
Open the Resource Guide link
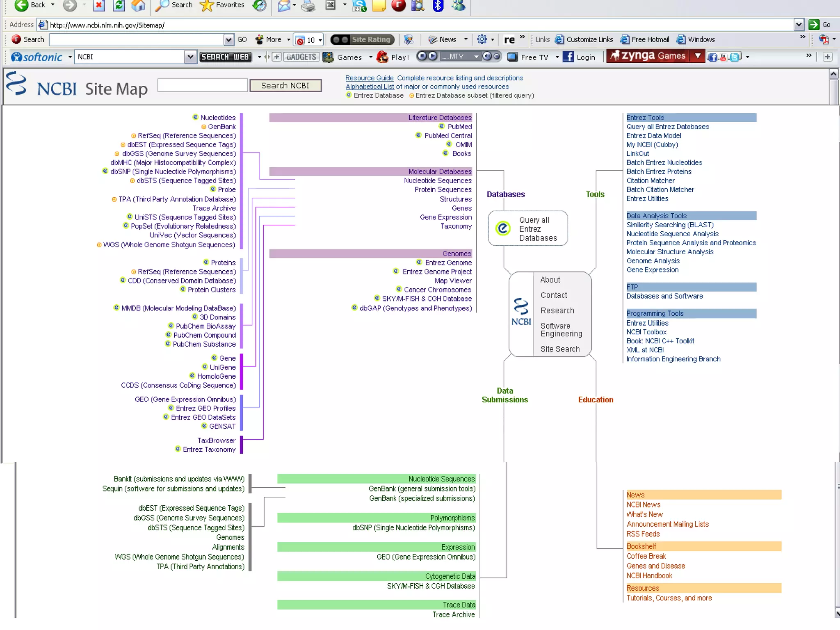(x=369, y=78)
